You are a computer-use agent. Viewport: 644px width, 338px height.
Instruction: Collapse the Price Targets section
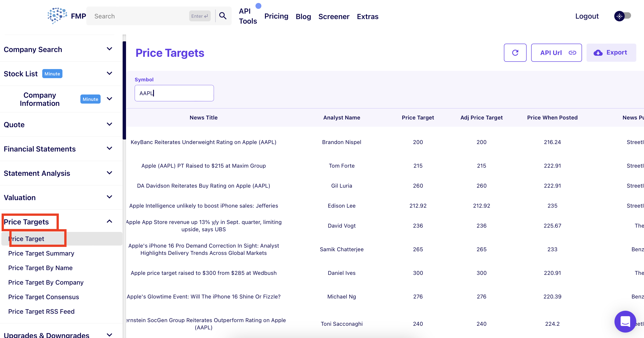(109, 221)
